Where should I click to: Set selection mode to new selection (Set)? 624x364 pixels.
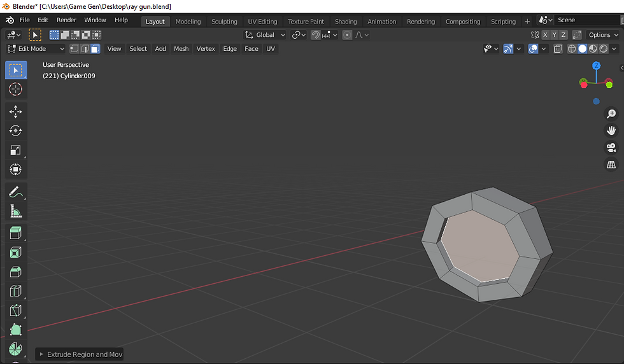[54, 35]
